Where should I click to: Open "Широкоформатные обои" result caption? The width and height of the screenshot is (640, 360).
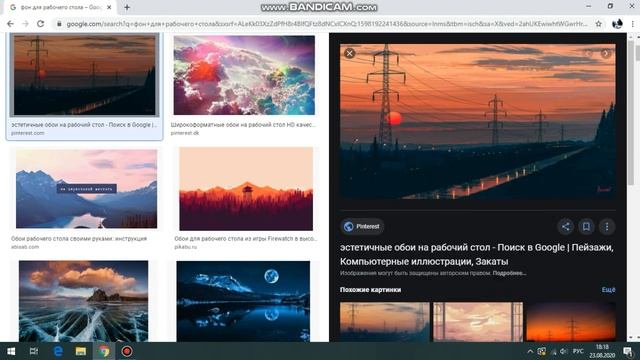pyautogui.click(x=243, y=124)
